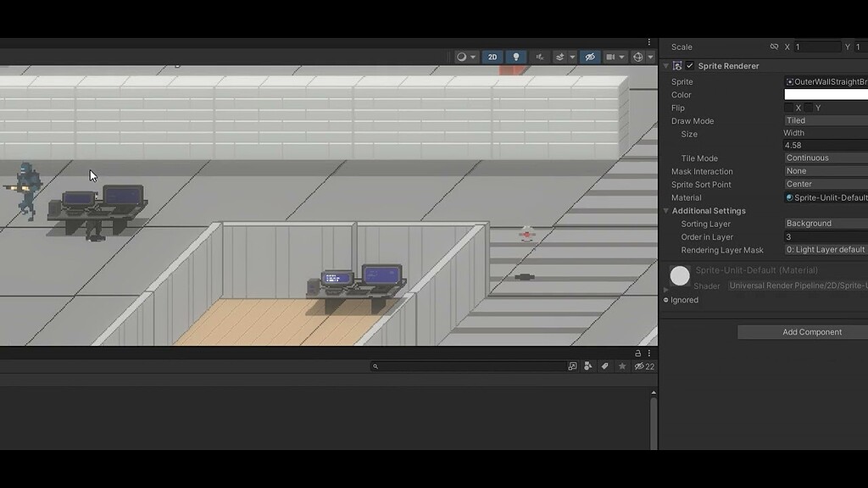Click the scene visibility counter showing 22

point(646,366)
